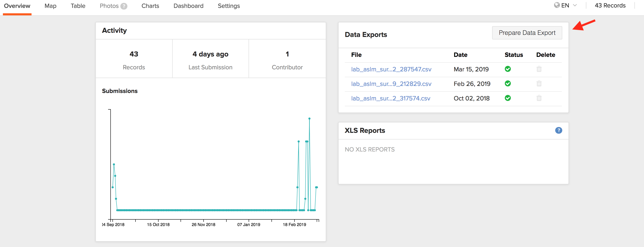Click the highest peak point in Submissions chart
644x247 pixels.
[309, 119]
